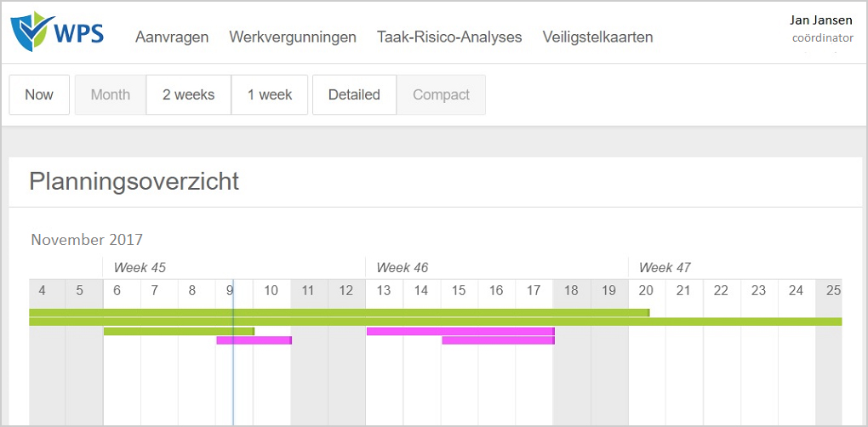Jump to today with Now button

point(39,94)
